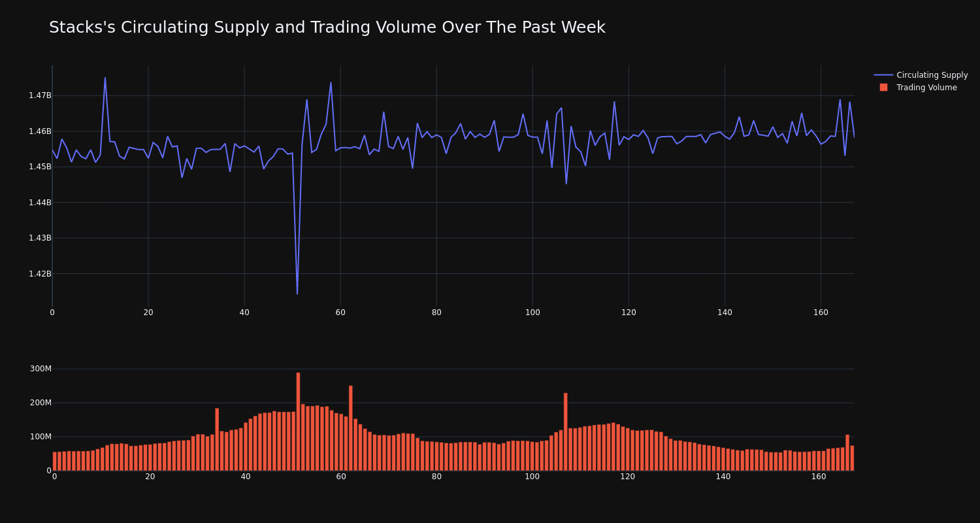Click the x-axis label 80 on upper chart

pos(436,312)
